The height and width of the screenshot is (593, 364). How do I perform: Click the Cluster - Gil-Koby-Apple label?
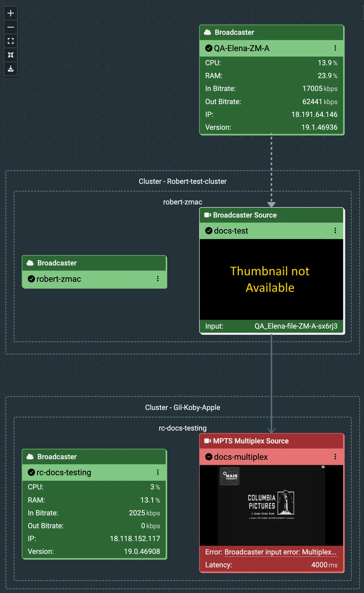coord(183,408)
